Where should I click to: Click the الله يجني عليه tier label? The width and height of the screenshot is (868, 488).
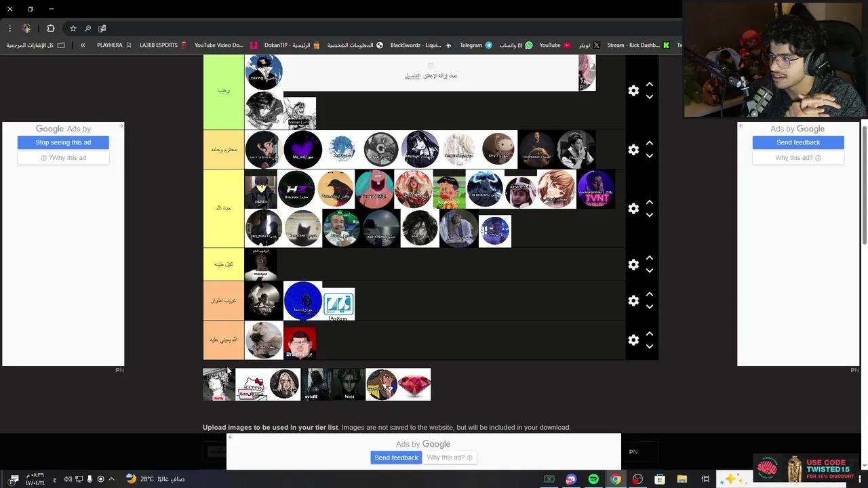click(224, 340)
